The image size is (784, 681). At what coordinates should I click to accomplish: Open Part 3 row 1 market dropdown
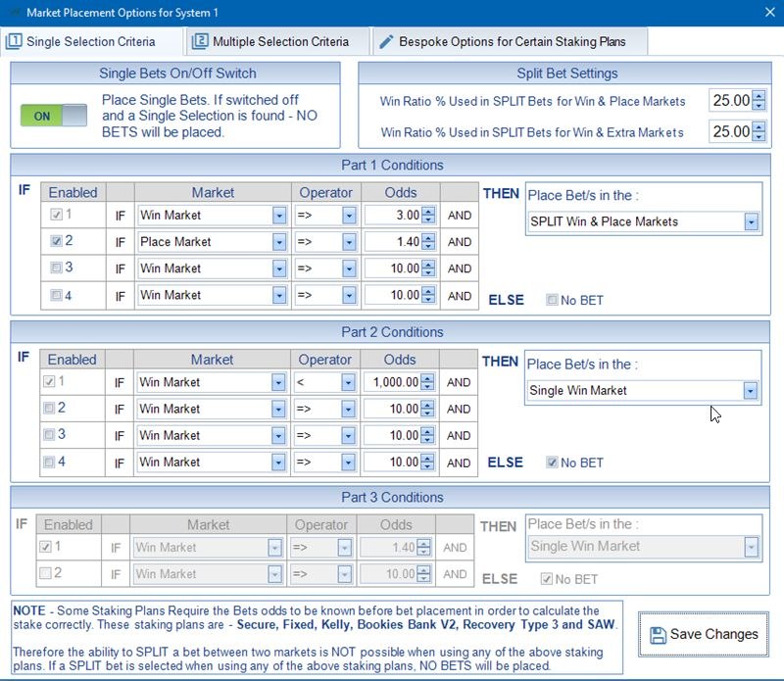coord(274,548)
